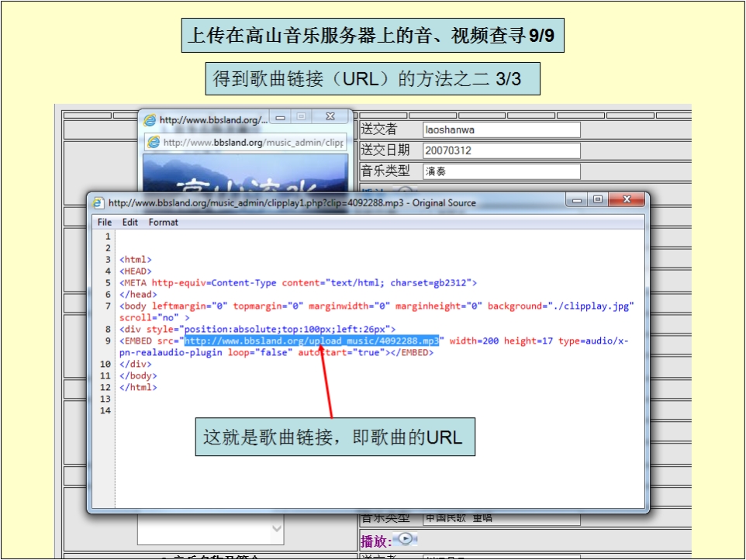This screenshot has width=746, height=560.
Task: Click the callout box reading 这就是歌曲链接
Action: (x=333, y=437)
